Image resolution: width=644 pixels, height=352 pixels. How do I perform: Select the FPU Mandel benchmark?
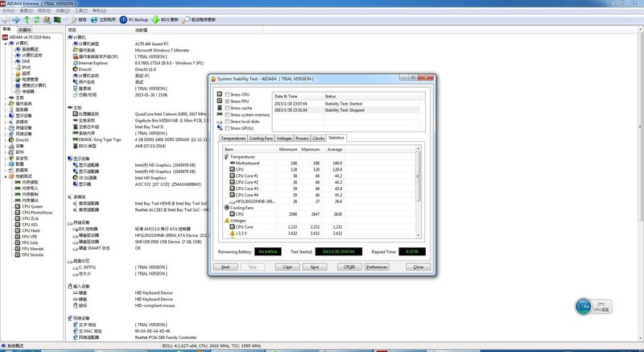pyautogui.click(x=33, y=249)
